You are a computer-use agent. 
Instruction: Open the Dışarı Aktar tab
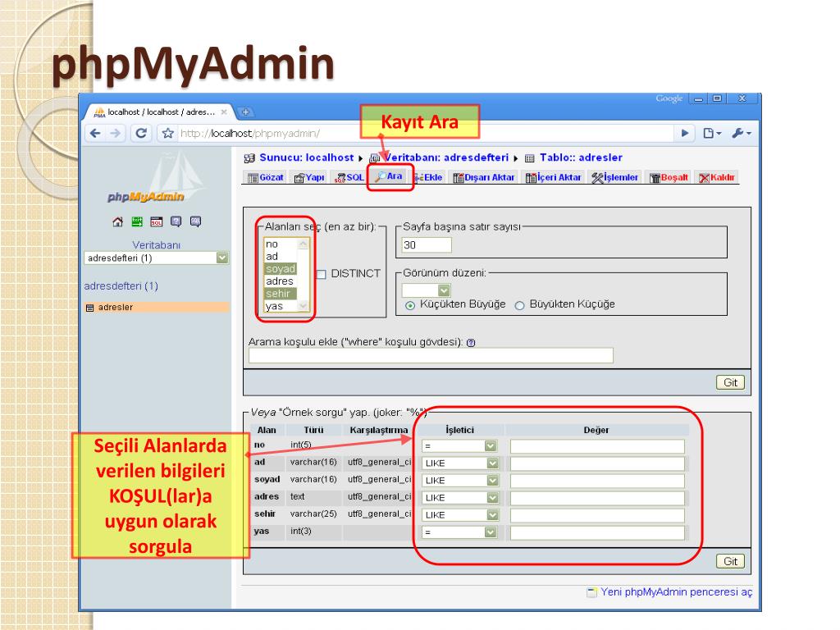tap(484, 177)
